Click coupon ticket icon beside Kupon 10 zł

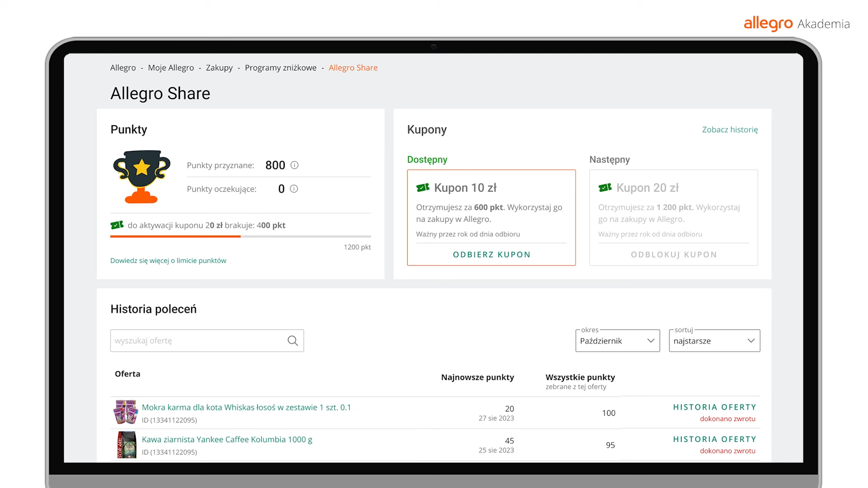[423, 188]
